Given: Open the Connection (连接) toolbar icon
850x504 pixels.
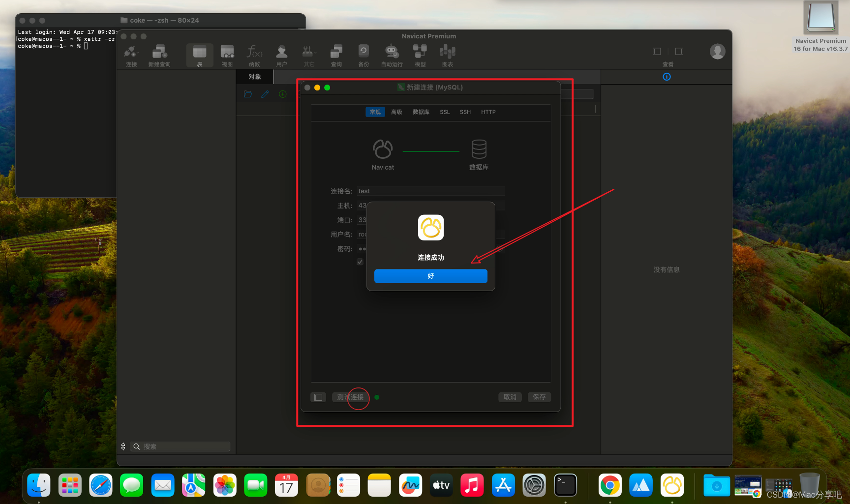Looking at the screenshot, I should tap(131, 56).
